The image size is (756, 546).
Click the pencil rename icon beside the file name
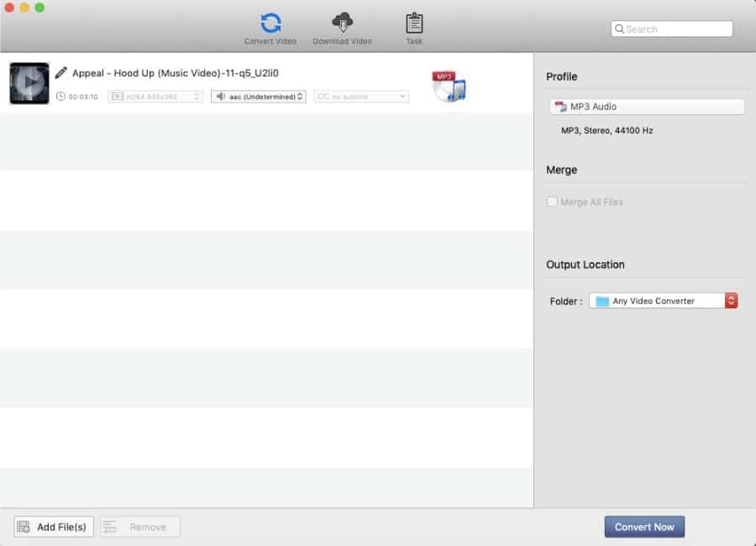click(60, 73)
